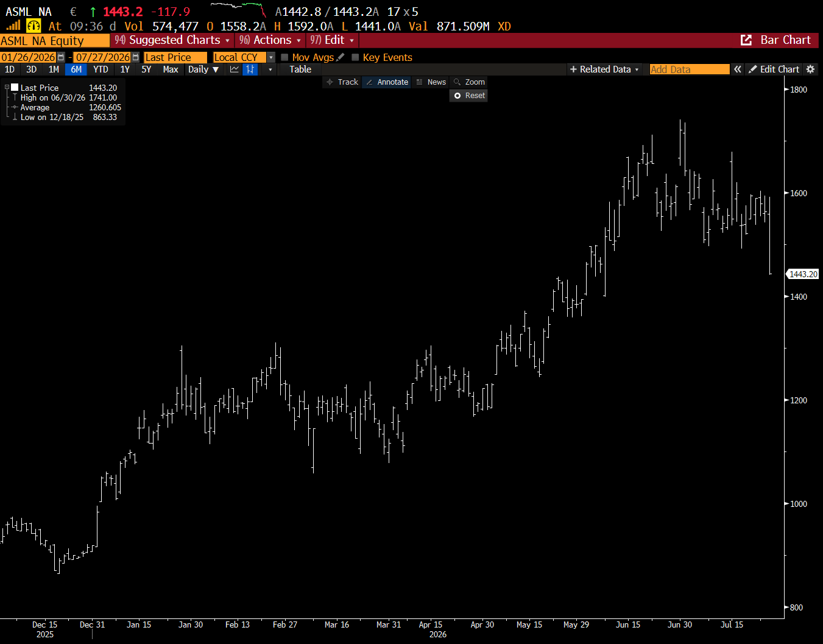Viewport: 823px width, 644px height.
Task: Select the Max time range tab
Action: [x=171, y=69]
